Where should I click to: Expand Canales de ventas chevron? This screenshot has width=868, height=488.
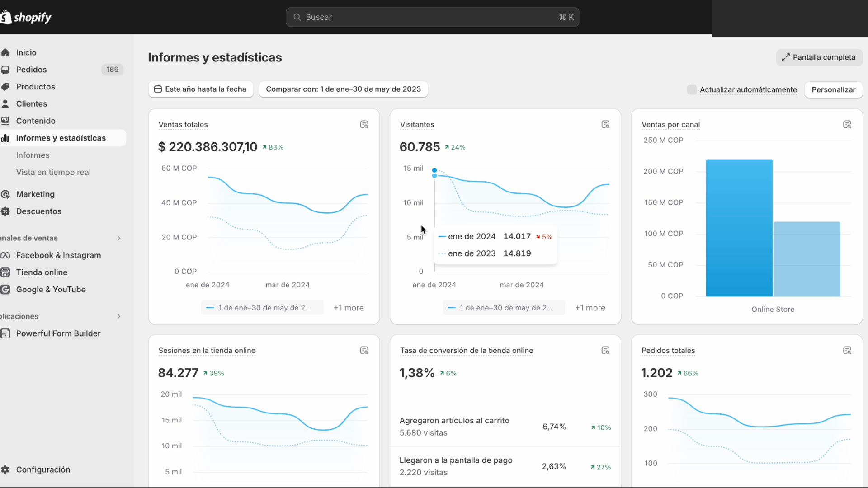click(119, 238)
